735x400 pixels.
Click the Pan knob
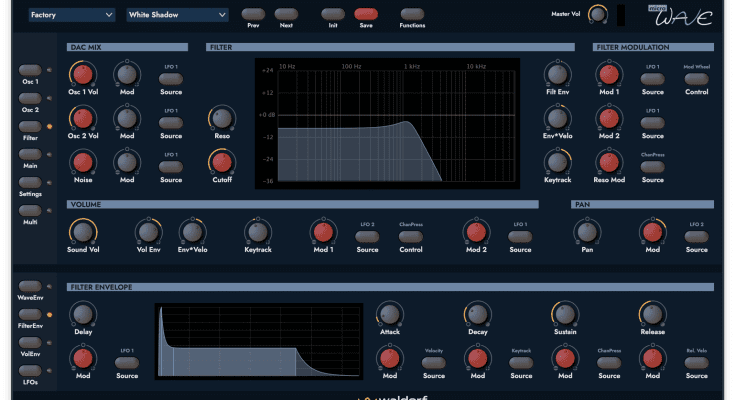point(587,231)
